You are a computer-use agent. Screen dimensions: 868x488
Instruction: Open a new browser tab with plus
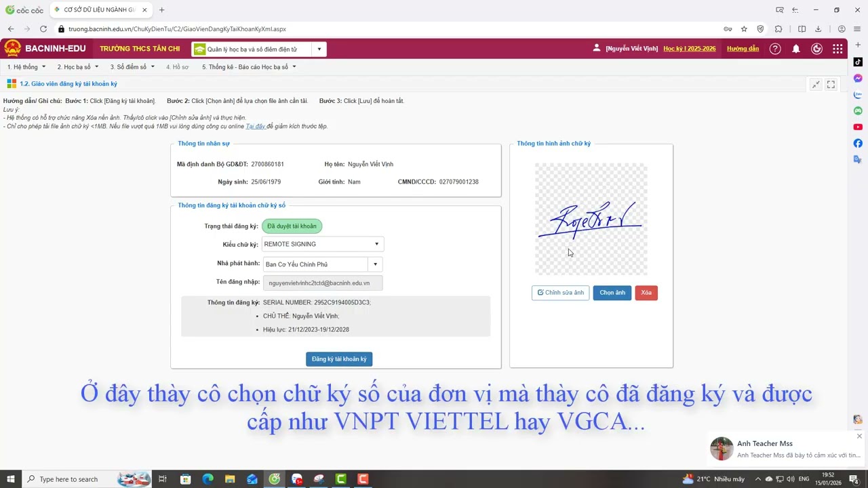point(161,10)
